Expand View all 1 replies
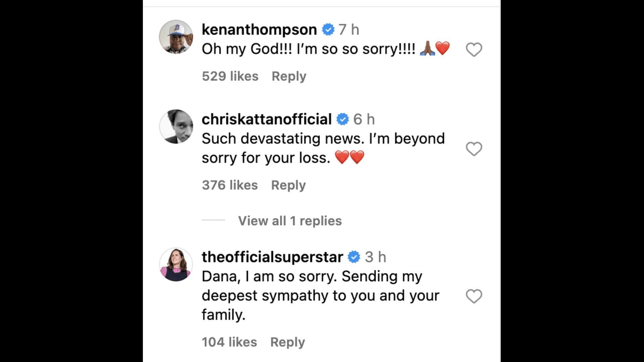Image resolution: width=644 pixels, height=362 pixels. point(289,221)
